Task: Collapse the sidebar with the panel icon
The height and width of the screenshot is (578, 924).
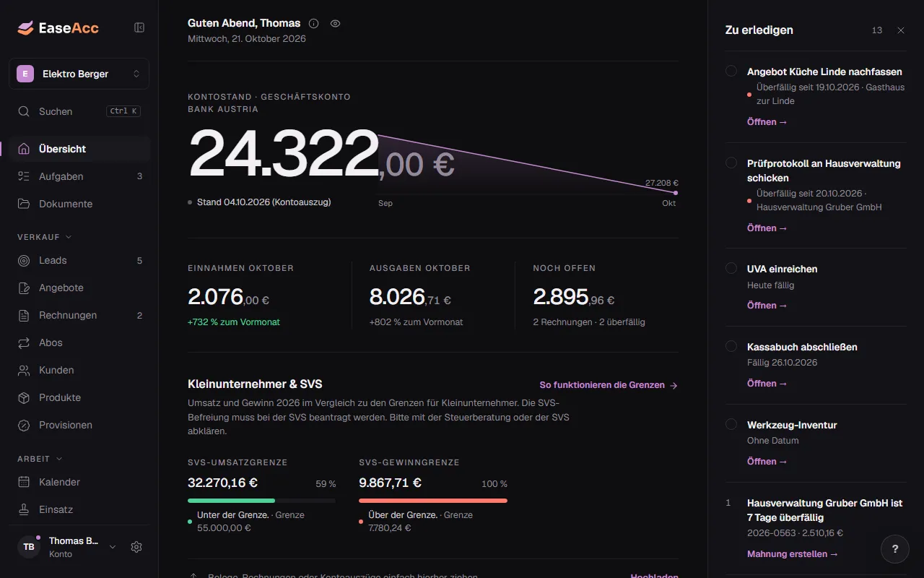Action: click(x=139, y=27)
